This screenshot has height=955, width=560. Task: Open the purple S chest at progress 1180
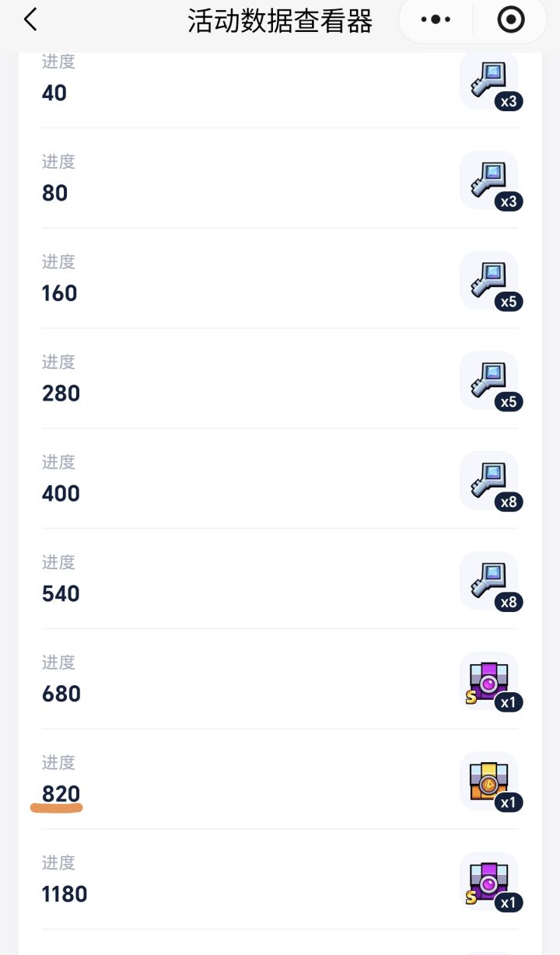pyautogui.click(x=489, y=882)
